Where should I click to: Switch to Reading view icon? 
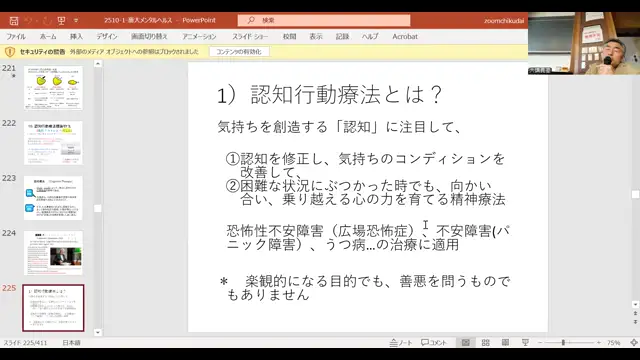(505, 342)
